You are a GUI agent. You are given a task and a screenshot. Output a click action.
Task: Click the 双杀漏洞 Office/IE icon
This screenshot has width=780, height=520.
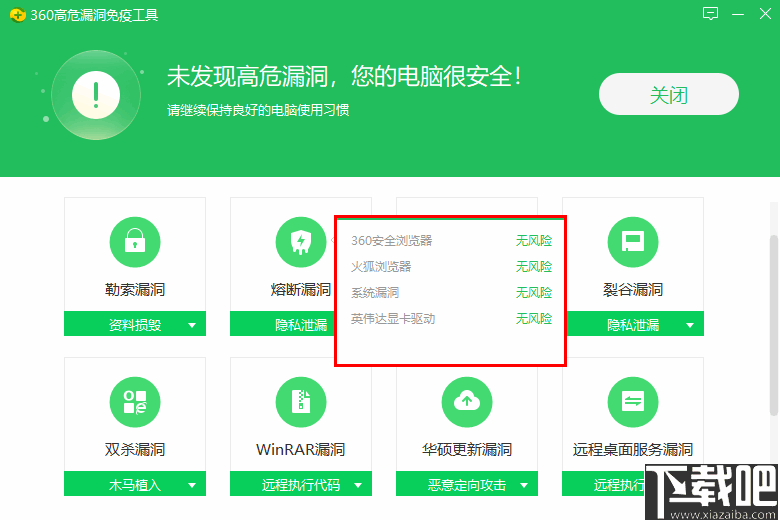[135, 402]
